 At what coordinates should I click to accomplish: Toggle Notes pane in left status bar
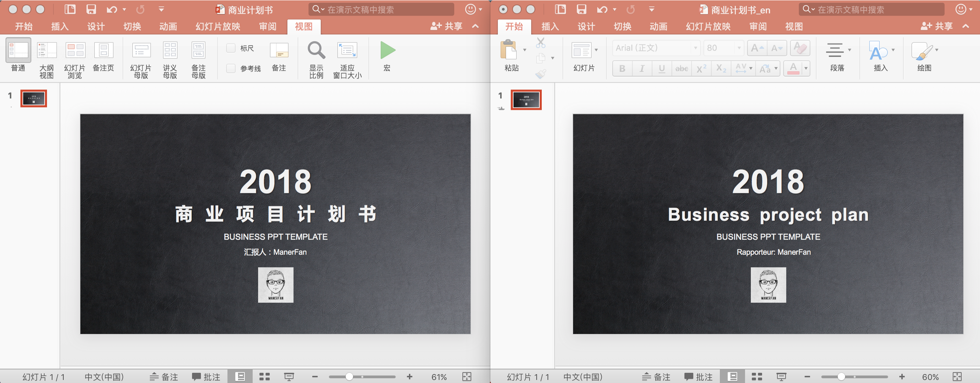tap(164, 377)
